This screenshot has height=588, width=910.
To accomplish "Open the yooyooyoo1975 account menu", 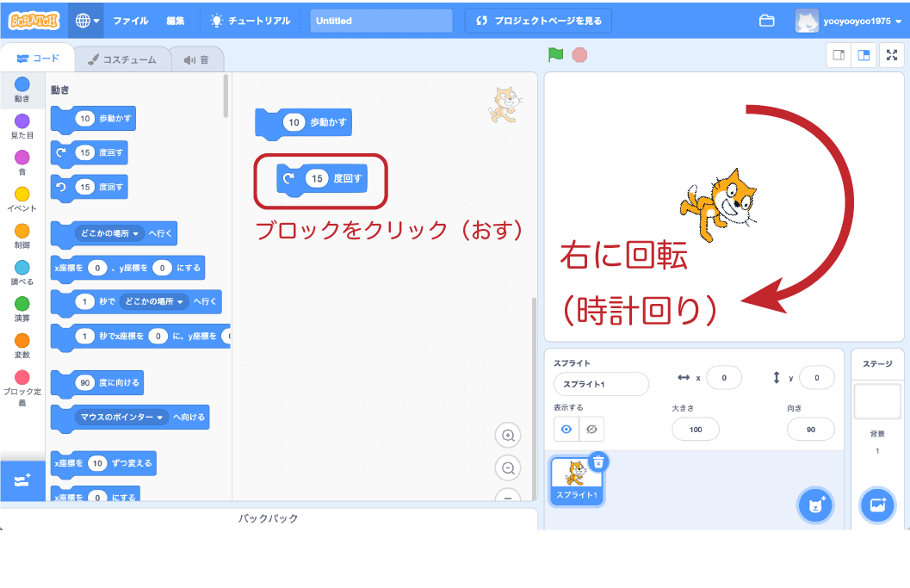I will (849, 21).
